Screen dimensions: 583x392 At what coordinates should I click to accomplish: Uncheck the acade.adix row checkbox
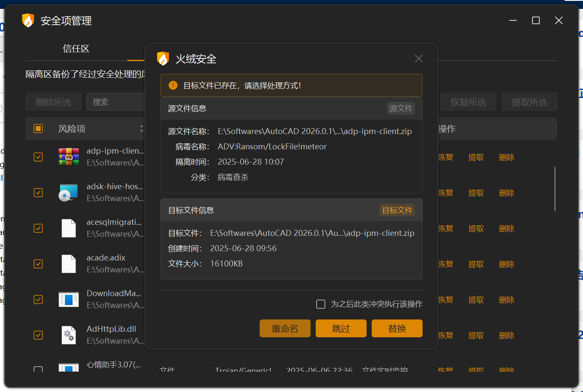(38, 264)
